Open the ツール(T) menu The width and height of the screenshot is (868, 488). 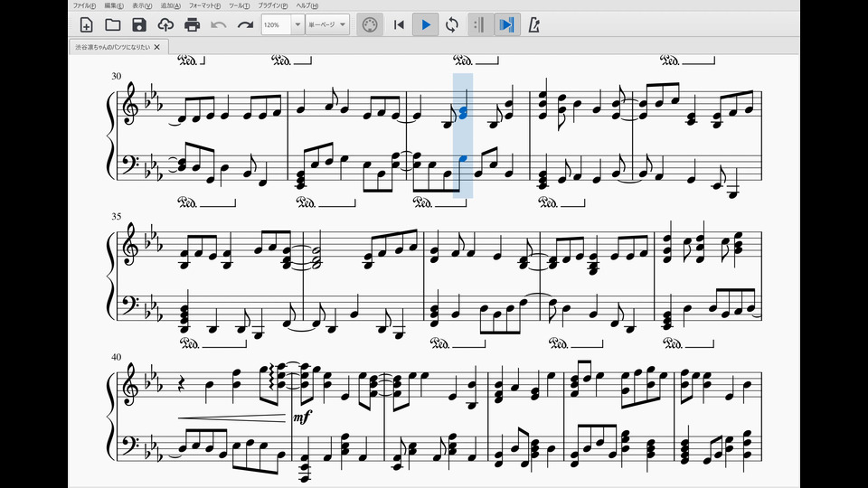[x=239, y=5]
